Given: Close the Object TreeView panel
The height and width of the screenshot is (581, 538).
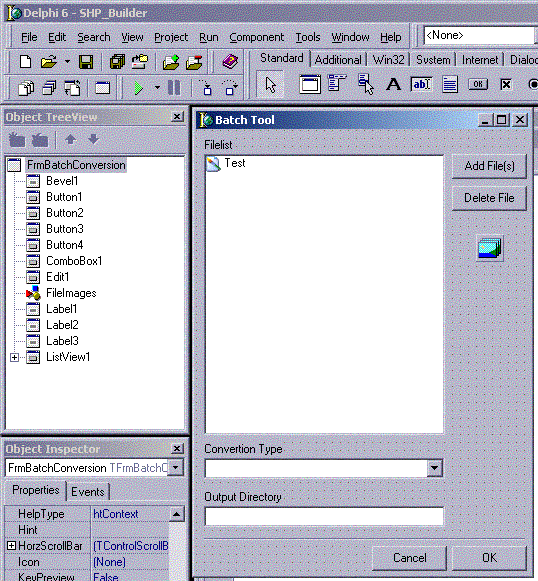Looking at the screenshot, I should tap(177, 117).
